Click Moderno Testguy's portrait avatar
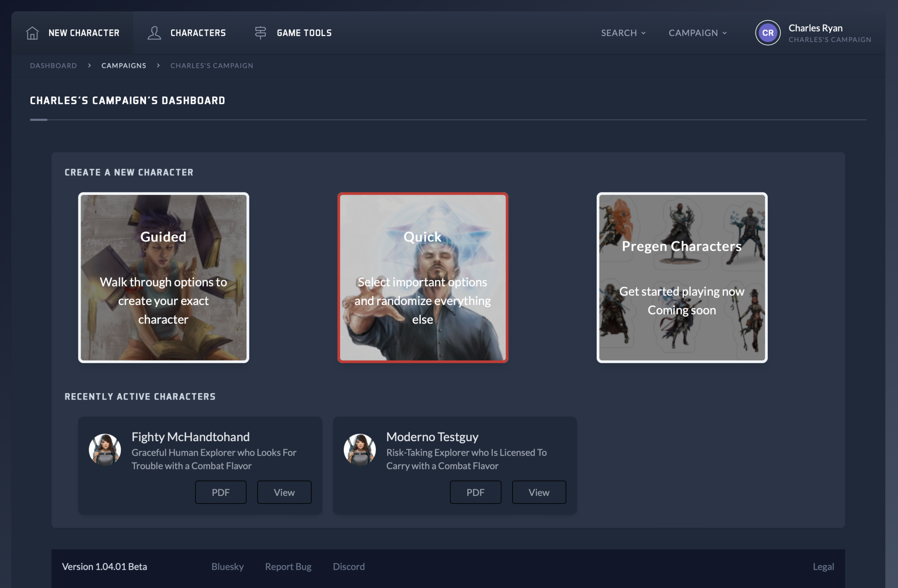This screenshot has width=898, height=588. pyautogui.click(x=360, y=449)
